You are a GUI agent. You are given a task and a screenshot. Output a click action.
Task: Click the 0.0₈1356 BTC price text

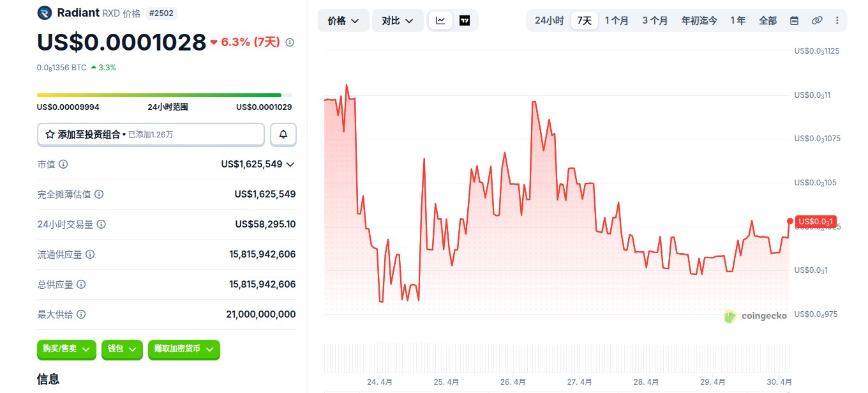[61, 67]
